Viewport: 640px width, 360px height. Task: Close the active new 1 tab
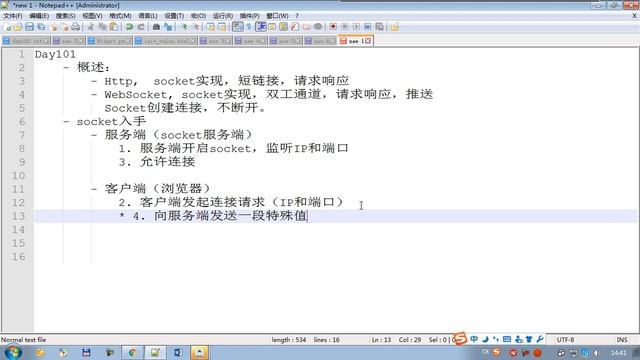(368, 41)
